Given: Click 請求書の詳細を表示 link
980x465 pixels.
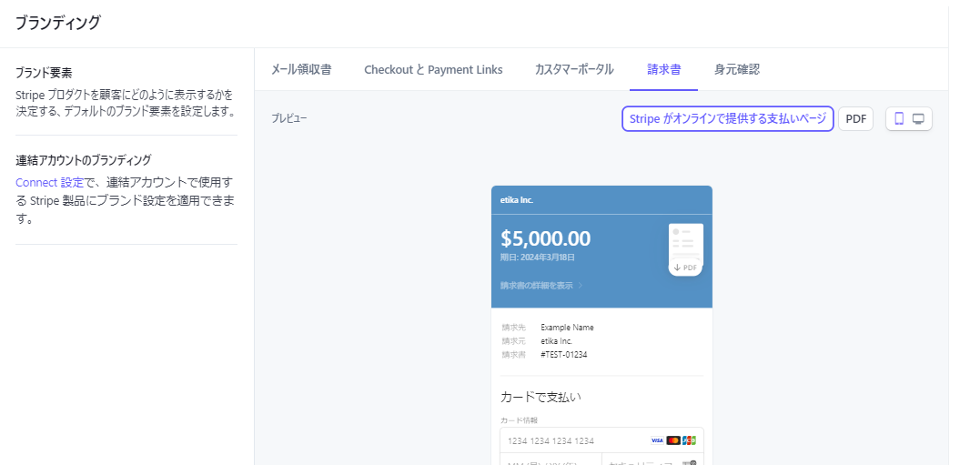Looking at the screenshot, I should coord(541,286).
